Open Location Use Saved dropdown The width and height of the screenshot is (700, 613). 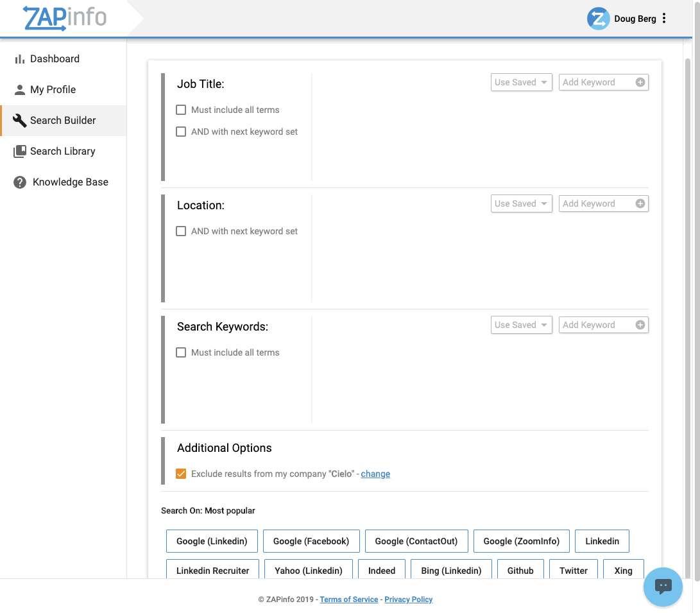(522, 203)
